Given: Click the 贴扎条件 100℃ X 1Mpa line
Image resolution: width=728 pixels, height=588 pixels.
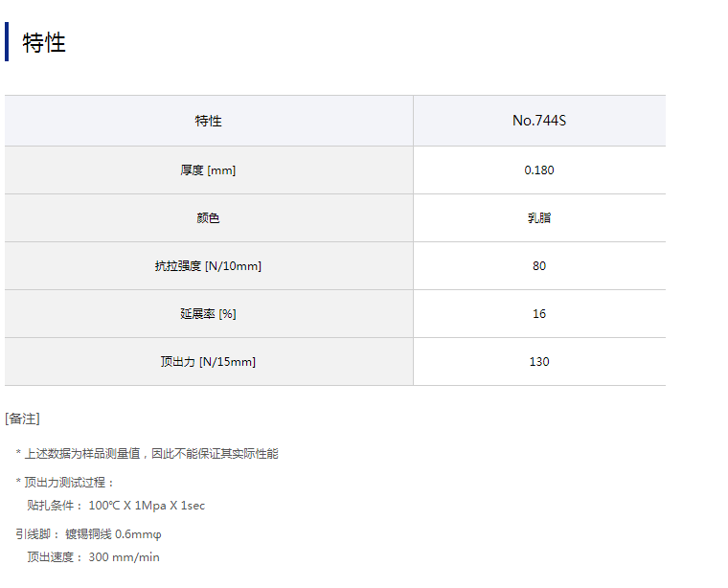Looking at the screenshot, I should point(116,506).
